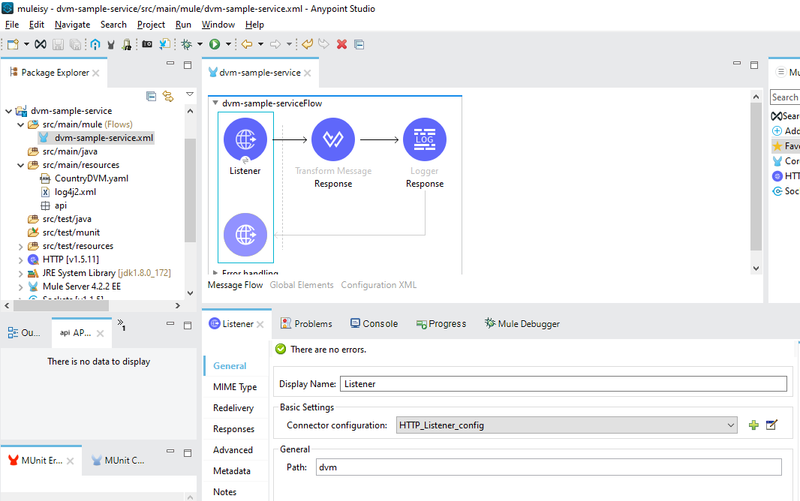Click into the Path input field
Image resolution: width=800 pixels, height=501 pixels.
548,467
